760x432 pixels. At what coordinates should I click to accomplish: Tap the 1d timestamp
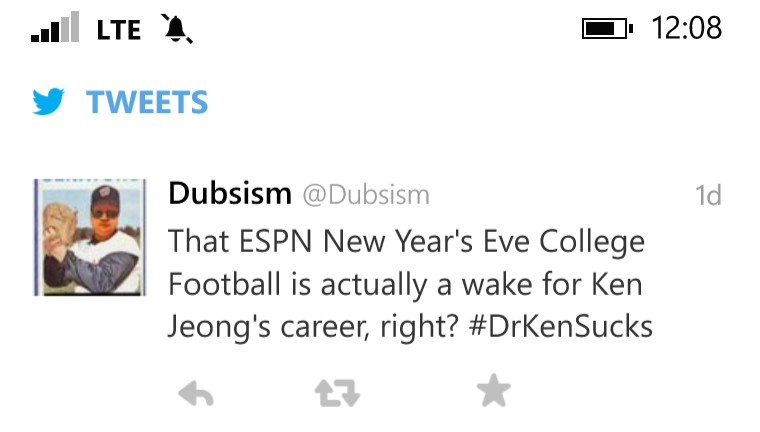708,195
